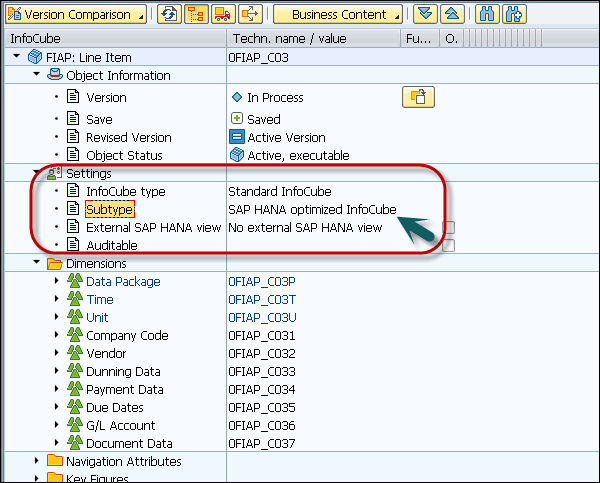Click the binoculars Find icon
Image resolution: width=600 pixels, height=483 pixels.
point(488,15)
